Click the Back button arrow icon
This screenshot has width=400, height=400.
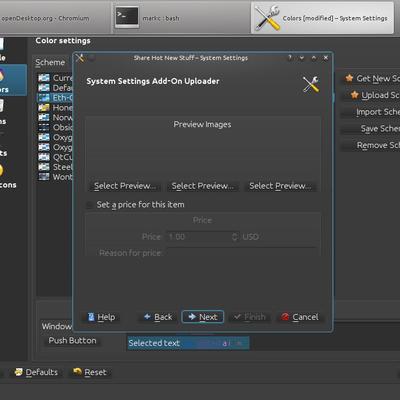pos(147,316)
